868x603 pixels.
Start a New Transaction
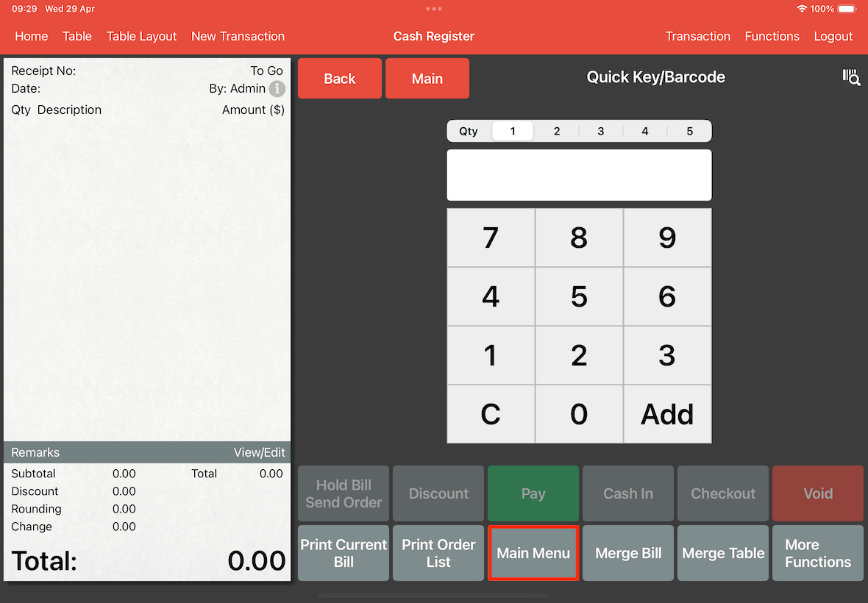click(x=238, y=37)
